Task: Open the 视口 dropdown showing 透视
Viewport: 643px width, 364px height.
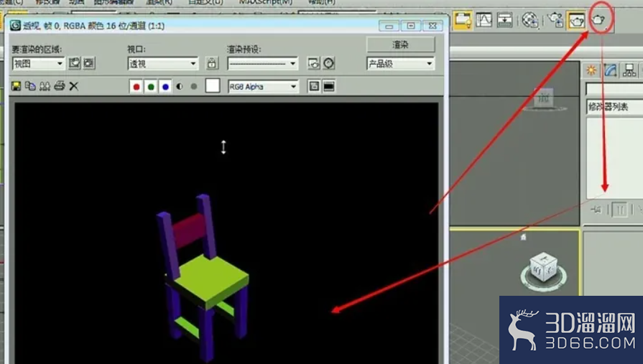Action: (x=163, y=63)
